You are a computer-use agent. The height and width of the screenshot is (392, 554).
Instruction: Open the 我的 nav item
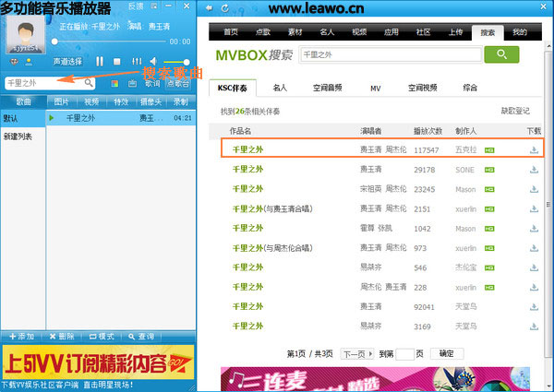(x=520, y=32)
